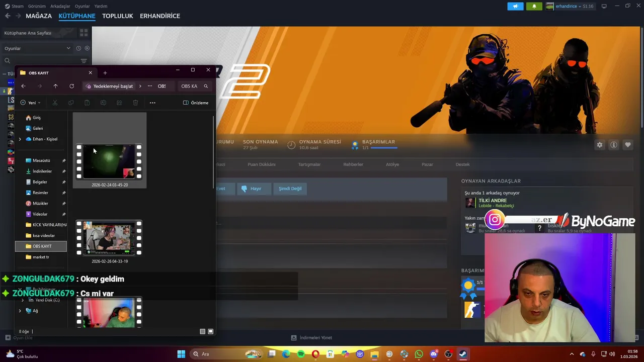Open more options in explorer toolbar
The height and width of the screenshot is (362, 644).
pos(152,103)
